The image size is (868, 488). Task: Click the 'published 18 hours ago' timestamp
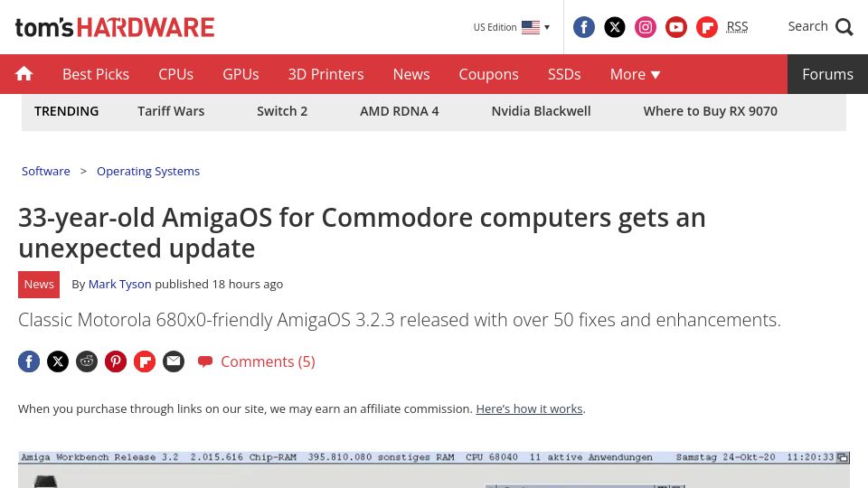click(x=219, y=285)
